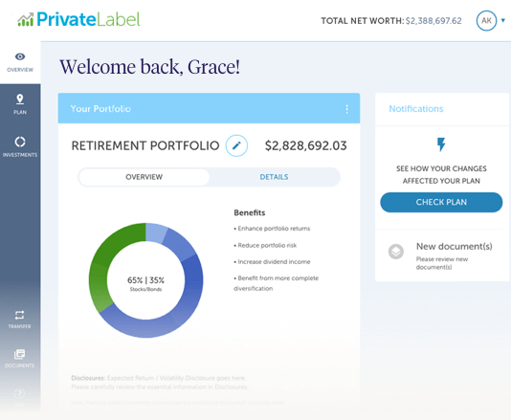Click the lightning bolt notification icon
The height and width of the screenshot is (420, 511).
click(441, 144)
